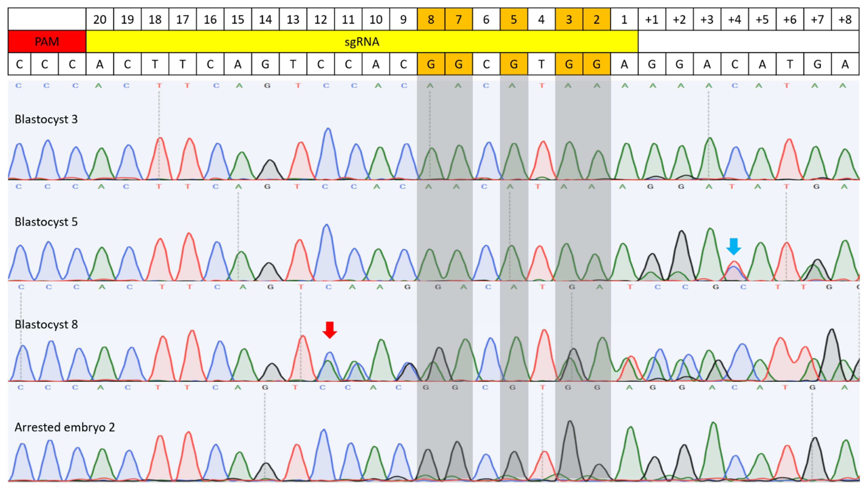Click the orange position 7 header cell
Image resolution: width=868 pixels, height=489 pixels.
[459, 19]
